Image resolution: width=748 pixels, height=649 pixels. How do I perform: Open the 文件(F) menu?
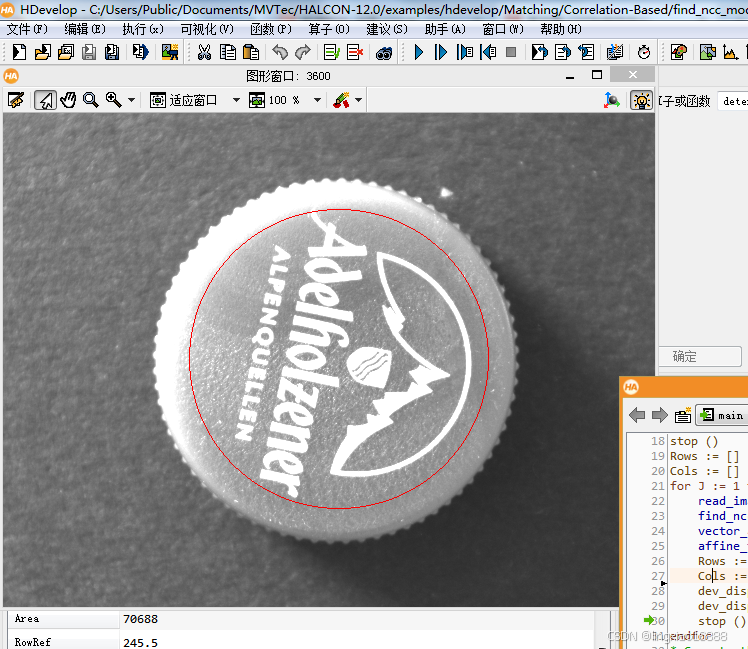pos(27,29)
